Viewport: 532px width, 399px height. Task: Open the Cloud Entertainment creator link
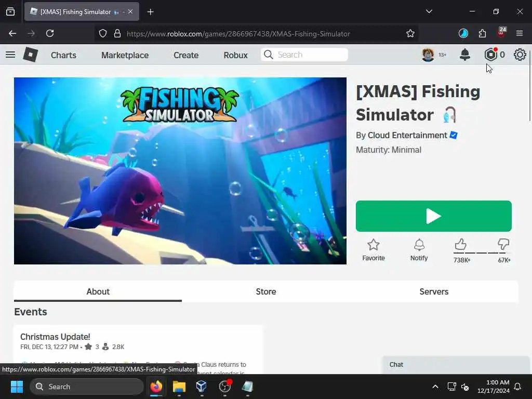coord(407,135)
